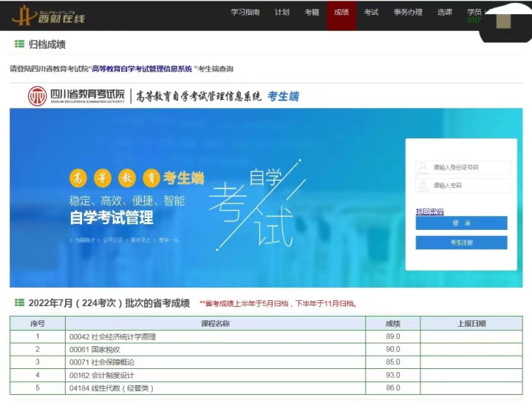Open the 选课 menu

coord(445,13)
